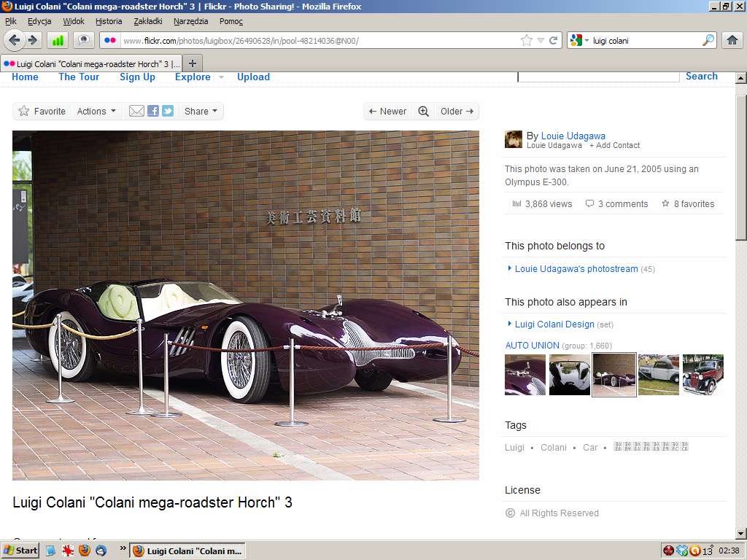This screenshot has width=747, height=560.
Task: Click the Colani tag
Action: 554,448
